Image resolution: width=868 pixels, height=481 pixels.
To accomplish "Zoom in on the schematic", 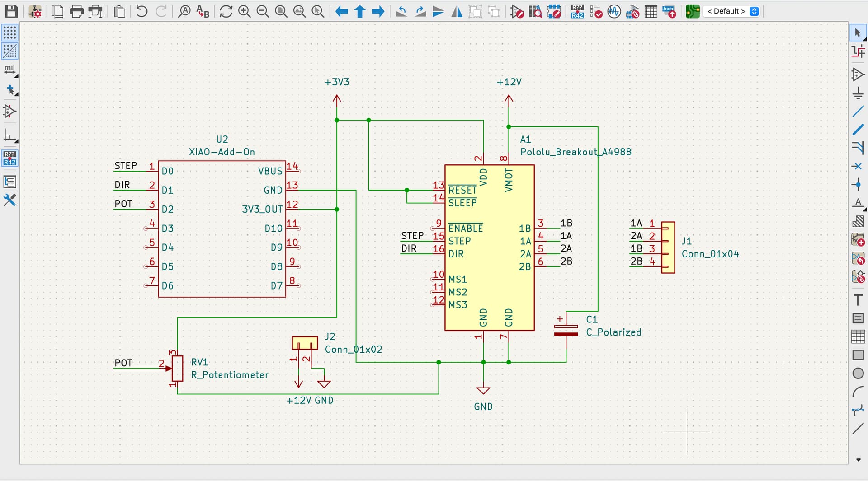I will tap(244, 11).
